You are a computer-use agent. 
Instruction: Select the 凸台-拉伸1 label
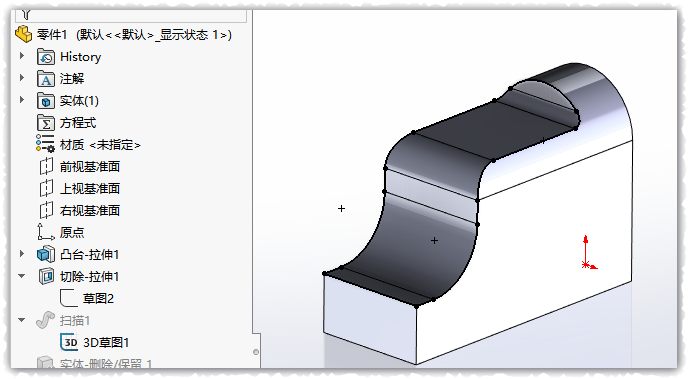pos(90,254)
